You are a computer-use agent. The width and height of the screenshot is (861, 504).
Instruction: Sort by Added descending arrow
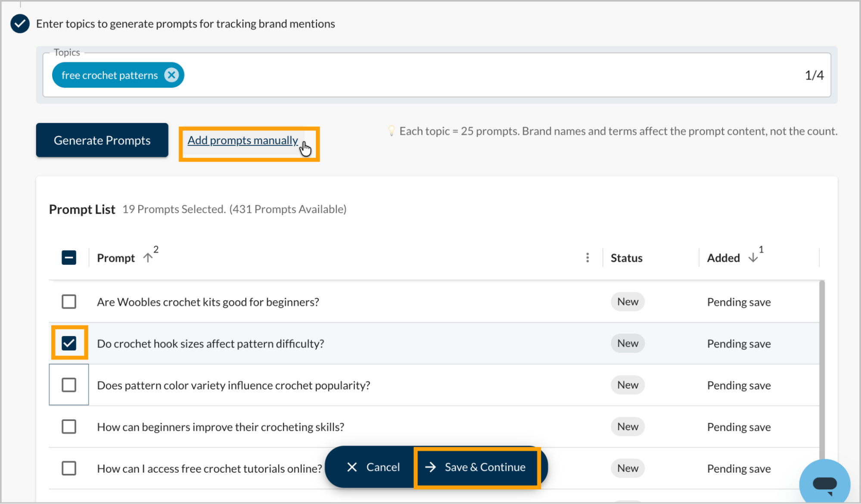753,258
